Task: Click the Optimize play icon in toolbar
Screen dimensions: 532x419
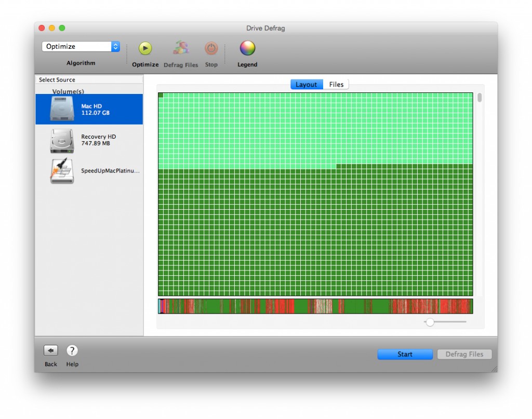Action: [145, 48]
